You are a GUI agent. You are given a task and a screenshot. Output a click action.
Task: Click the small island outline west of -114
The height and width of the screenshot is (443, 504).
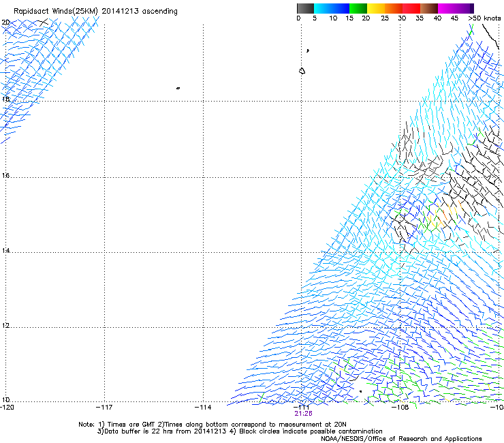tap(178, 88)
